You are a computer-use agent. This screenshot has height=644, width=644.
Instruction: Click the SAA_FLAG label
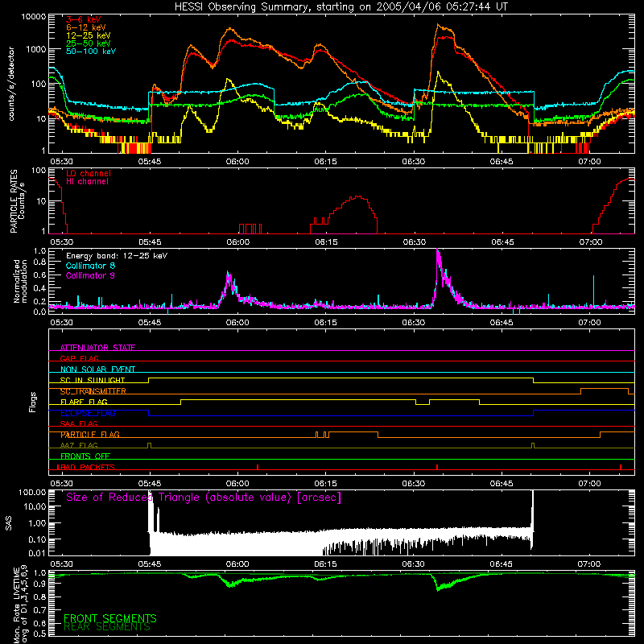tap(79, 423)
